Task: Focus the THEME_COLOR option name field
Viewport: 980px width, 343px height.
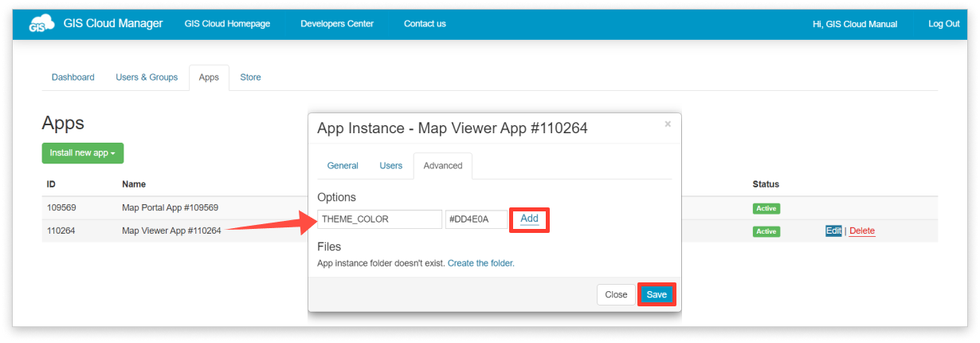Action: pos(379,219)
